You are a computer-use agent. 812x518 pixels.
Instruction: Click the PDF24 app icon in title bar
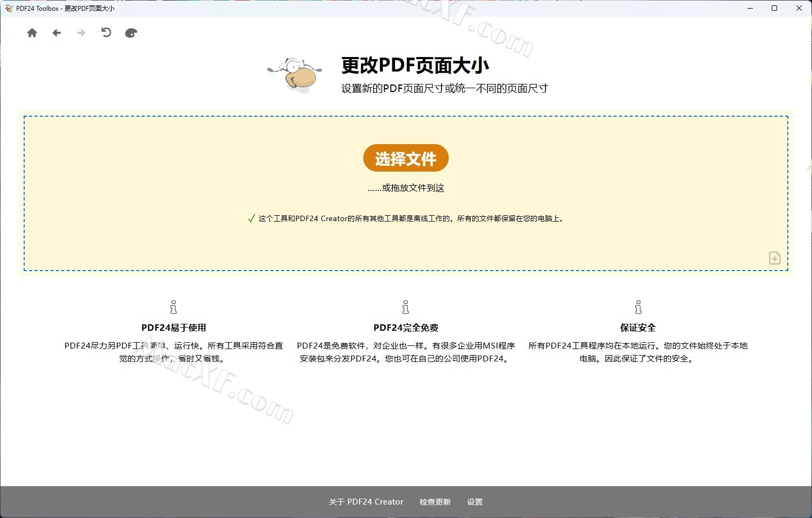[x=9, y=8]
